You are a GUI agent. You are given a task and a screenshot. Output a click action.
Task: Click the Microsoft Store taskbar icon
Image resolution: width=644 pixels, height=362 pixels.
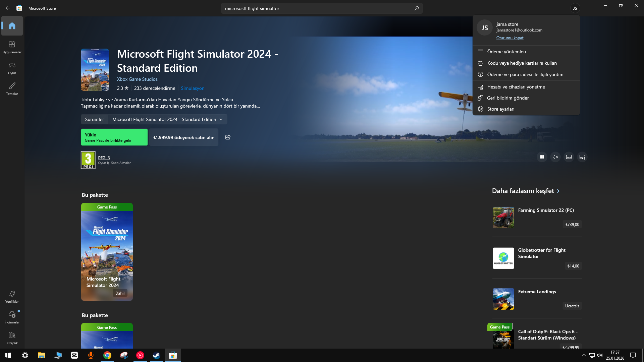point(173,355)
